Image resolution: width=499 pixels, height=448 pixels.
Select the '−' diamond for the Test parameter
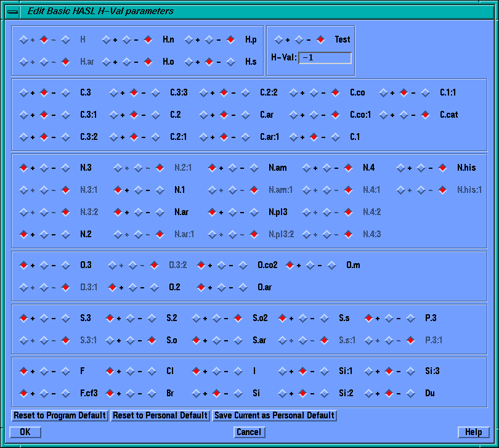click(299, 39)
